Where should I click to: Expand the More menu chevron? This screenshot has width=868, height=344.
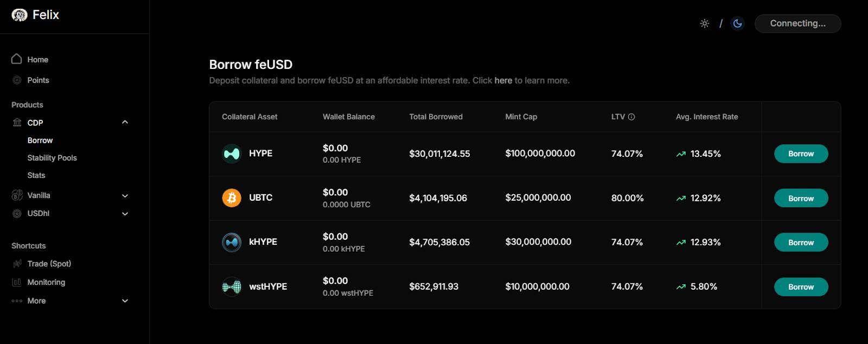point(125,301)
